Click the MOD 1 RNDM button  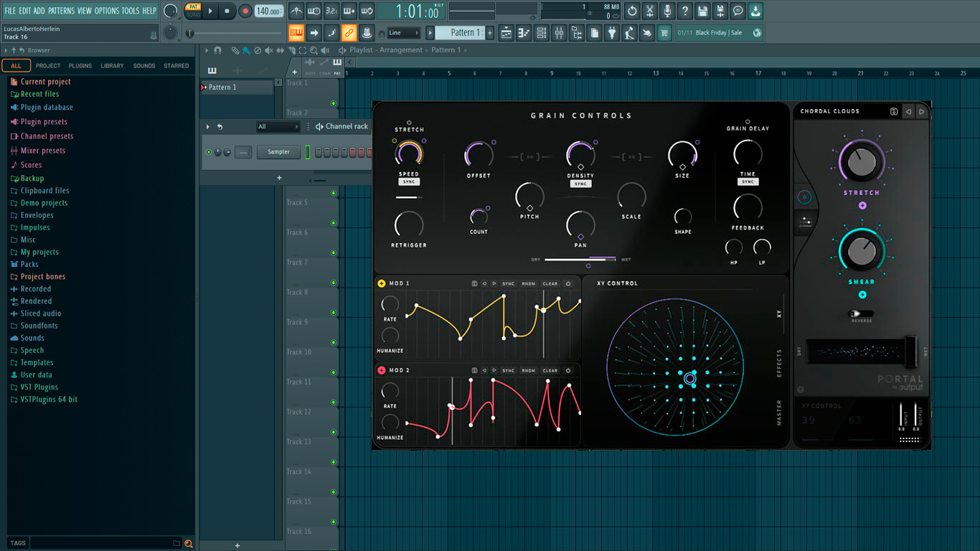tap(529, 283)
